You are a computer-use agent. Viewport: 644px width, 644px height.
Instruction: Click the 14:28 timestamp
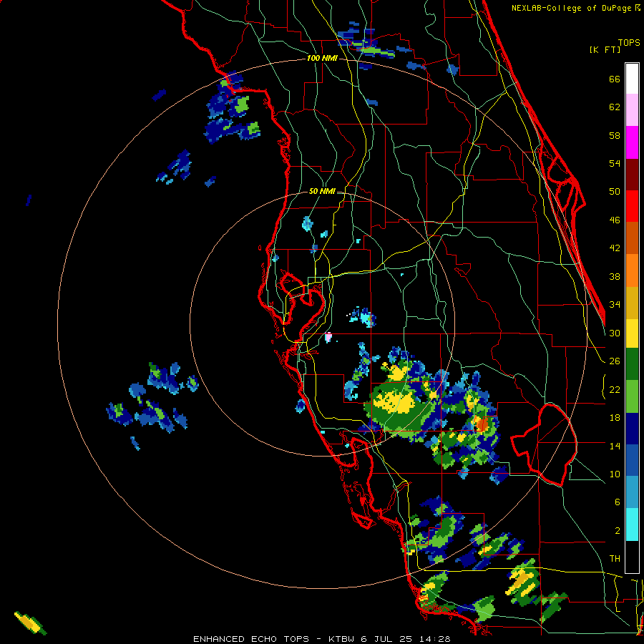(435, 639)
